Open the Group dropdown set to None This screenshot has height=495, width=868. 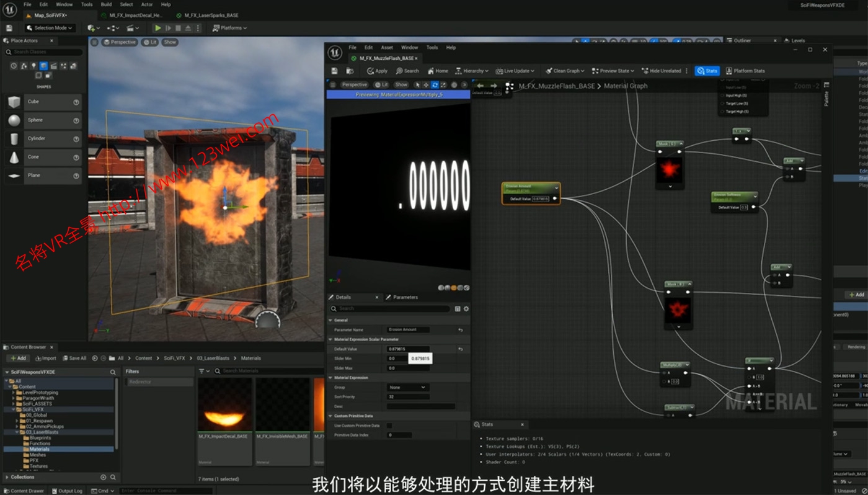[407, 387]
